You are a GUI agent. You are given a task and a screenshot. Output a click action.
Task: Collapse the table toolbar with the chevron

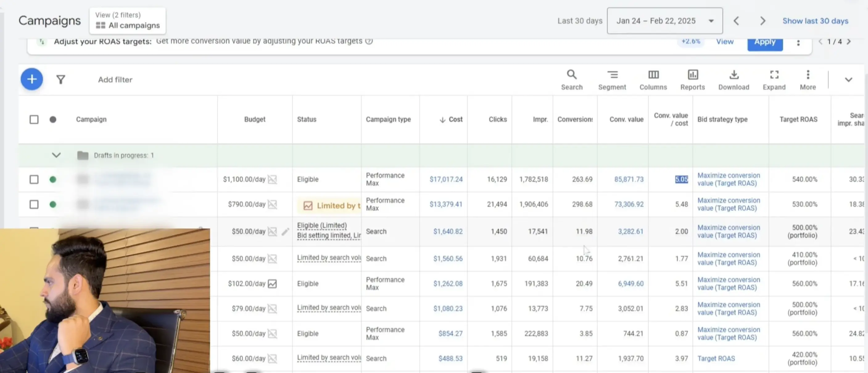click(849, 80)
